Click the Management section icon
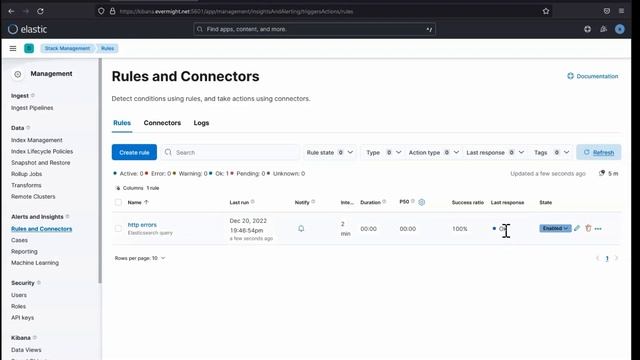This screenshot has height=360, width=640. click(18, 74)
